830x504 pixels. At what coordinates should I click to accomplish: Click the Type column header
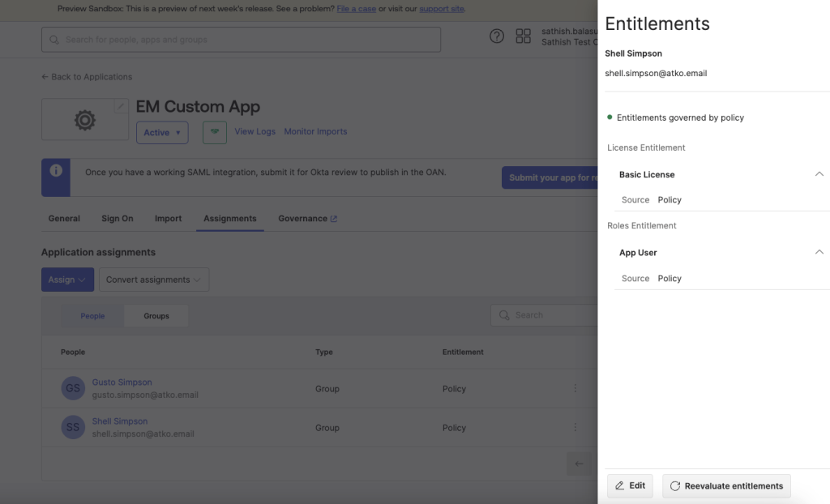(x=324, y=352)
